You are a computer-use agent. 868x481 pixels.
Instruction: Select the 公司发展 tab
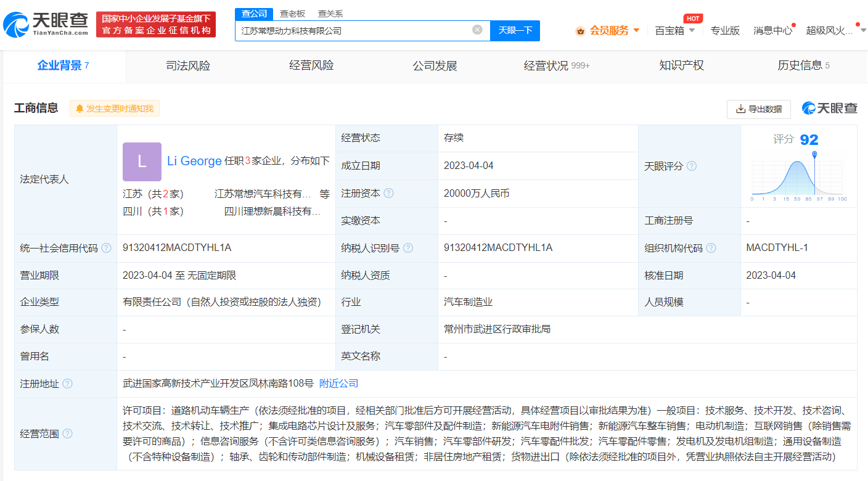pos(435,65)
